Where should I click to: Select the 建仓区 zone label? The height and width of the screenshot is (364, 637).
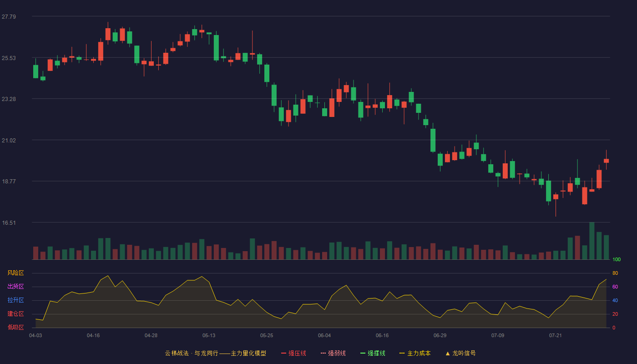15,314
